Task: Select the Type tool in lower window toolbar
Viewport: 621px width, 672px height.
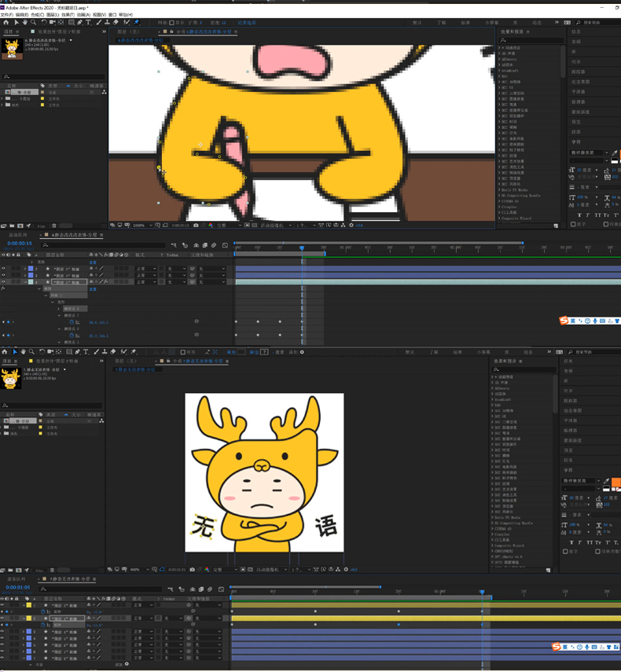Action: [x=86, y=352]
